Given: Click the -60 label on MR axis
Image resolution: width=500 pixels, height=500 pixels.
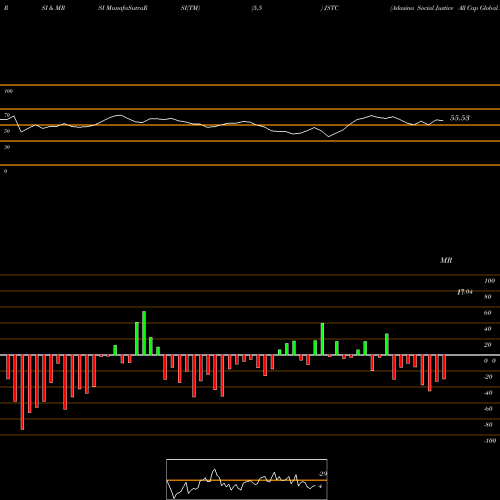Looking at the screenshot, I should (x=488, y=409).
